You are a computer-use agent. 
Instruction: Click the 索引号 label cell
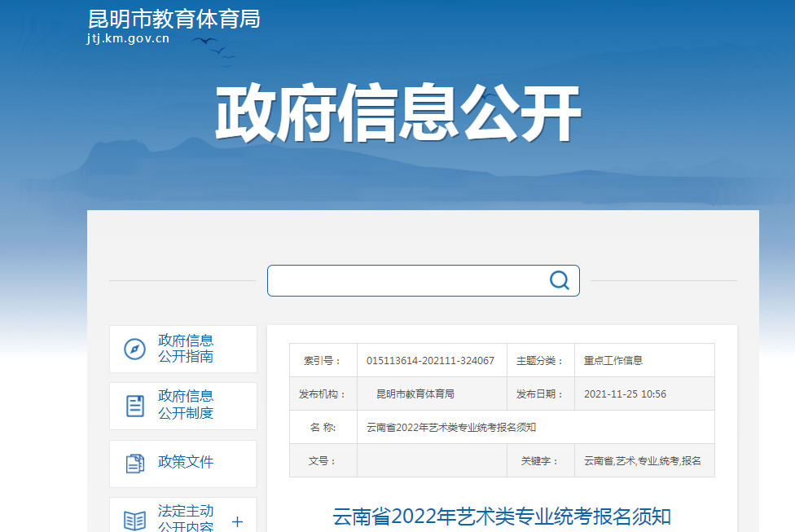(x=323, y=361)
